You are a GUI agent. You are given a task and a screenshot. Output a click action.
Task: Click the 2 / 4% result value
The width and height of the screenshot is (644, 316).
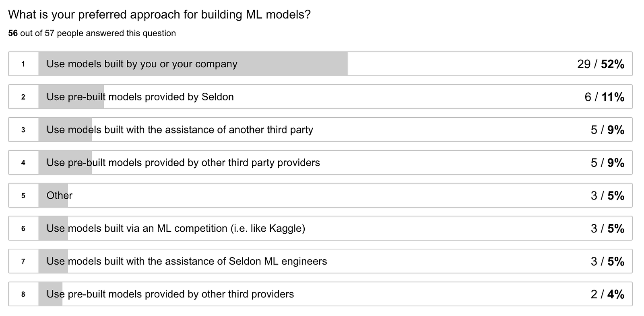tap(607, 295)
